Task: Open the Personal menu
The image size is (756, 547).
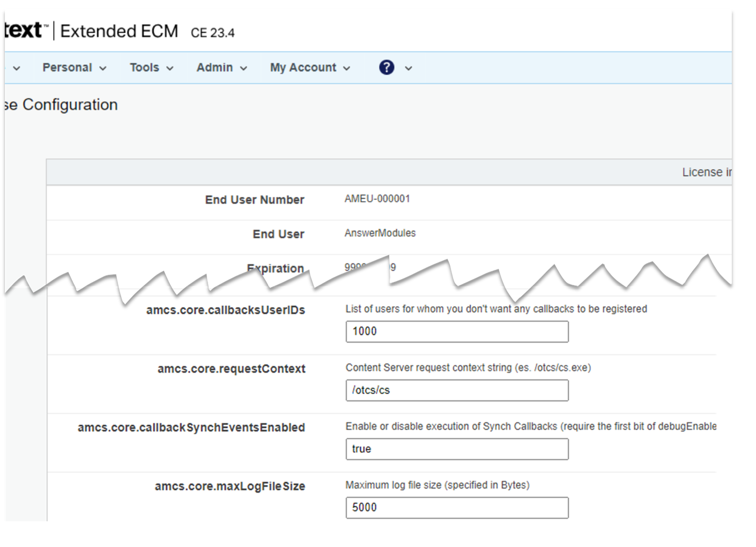Action: pyautogui.click(x=68, y=68)
